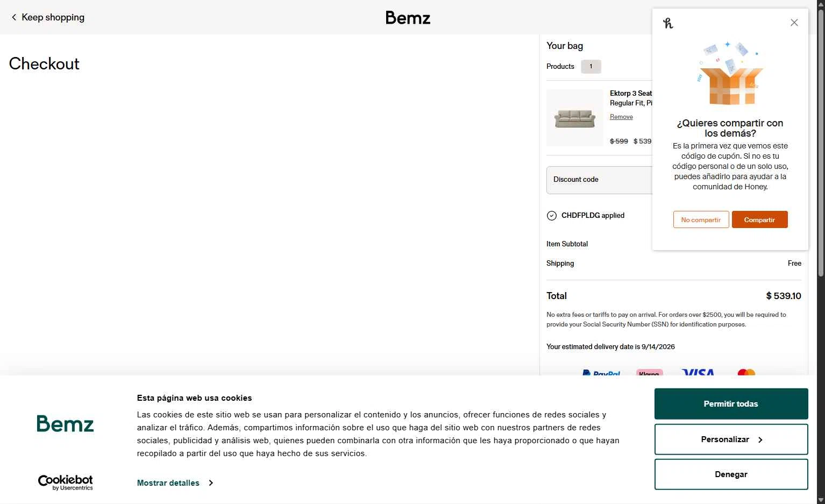This screenshot has width=825, height=504.
Task: Click the back arrow beside Keep shopping
Action: (x=14, y=17)
